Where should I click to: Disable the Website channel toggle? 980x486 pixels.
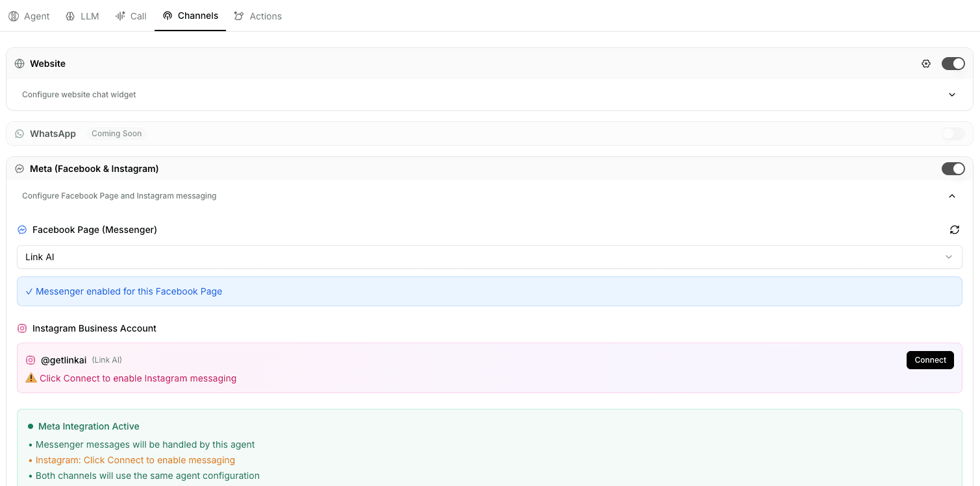tap(953, 64)
